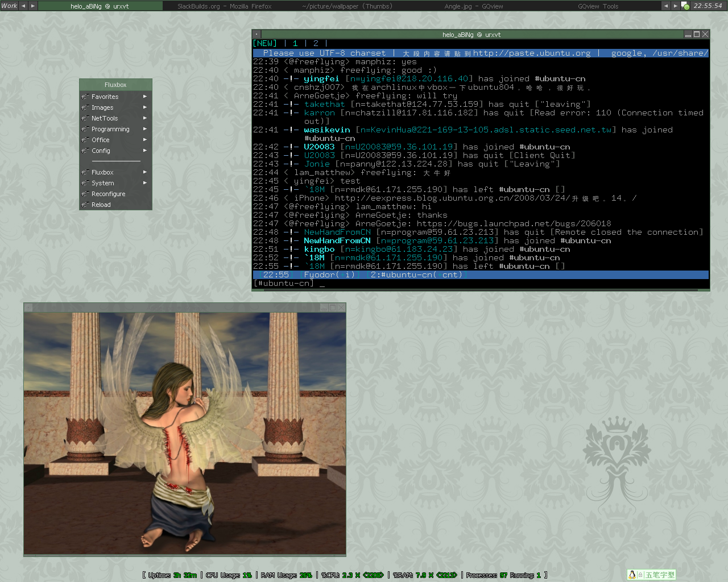This screenshot has height=582, width=728.
Task: Expand the Programming submenu arrow
Action: tap(145, 129)
